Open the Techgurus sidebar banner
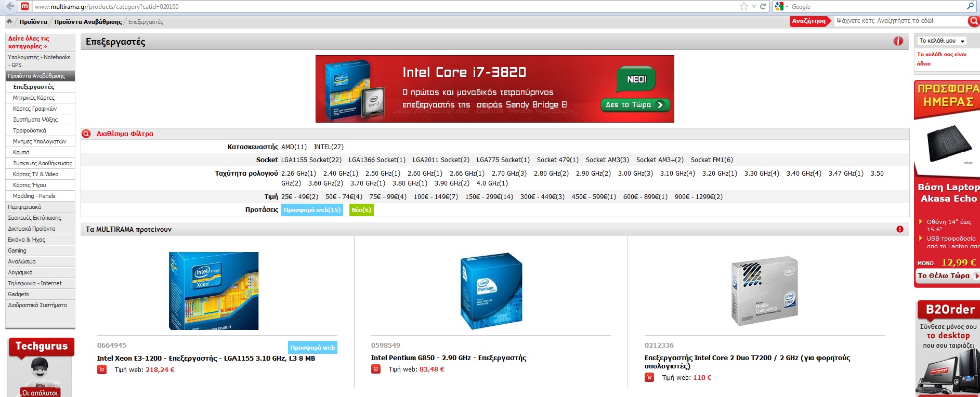Viewport: 980px width, 397px height. tap(41, 367)
